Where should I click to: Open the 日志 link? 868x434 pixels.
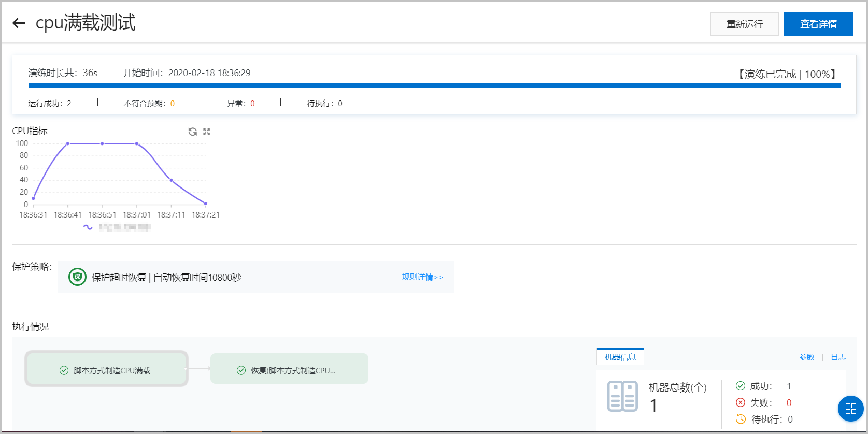[x=838, y=357]
